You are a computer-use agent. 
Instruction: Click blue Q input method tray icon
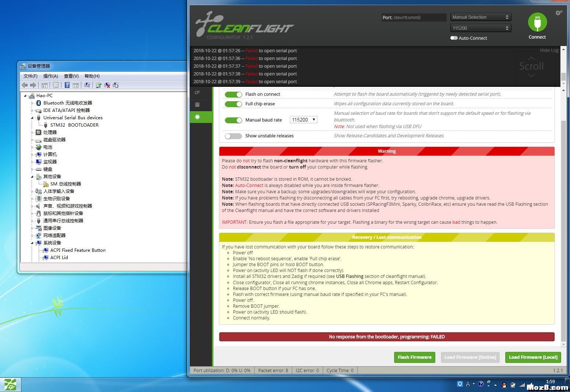[x=460, y=384]
